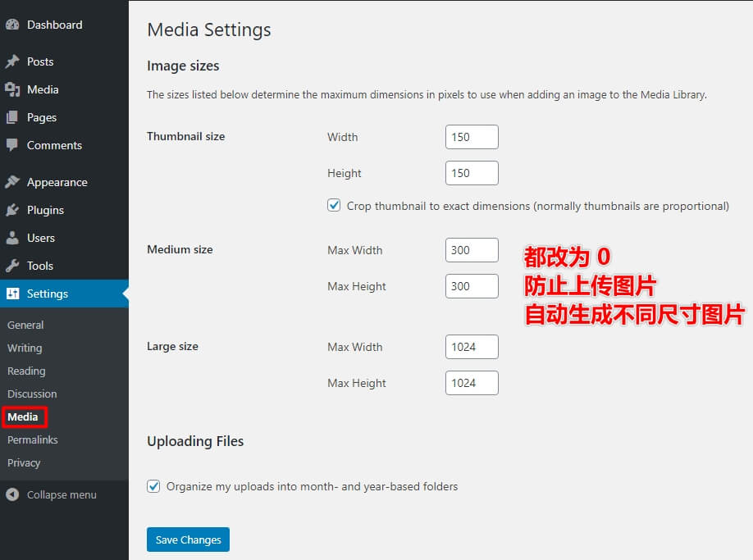The image size is (753, 560).
Task: Open the Users menu label
Action: (41, 238)
